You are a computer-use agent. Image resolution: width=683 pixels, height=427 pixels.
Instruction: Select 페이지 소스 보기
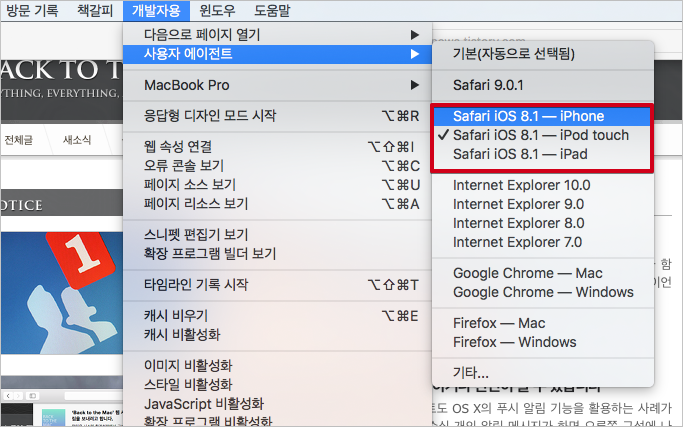[x=277, y=185]
